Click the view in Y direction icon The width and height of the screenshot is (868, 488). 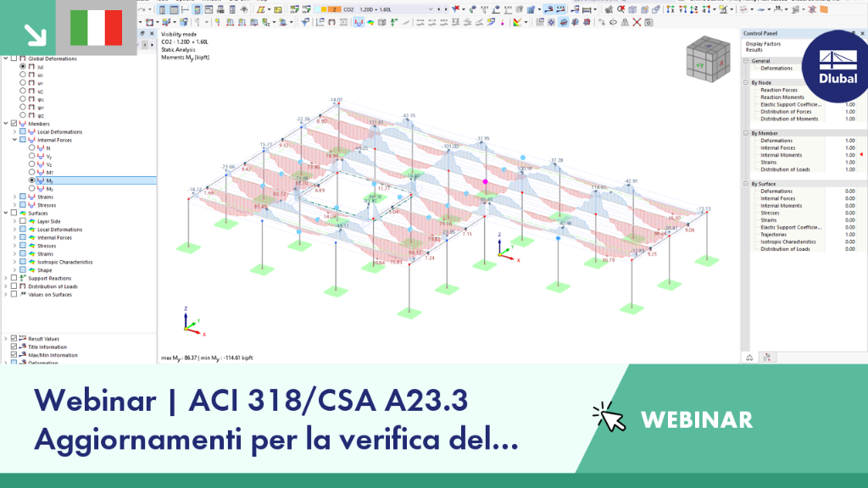coord(682,9)
